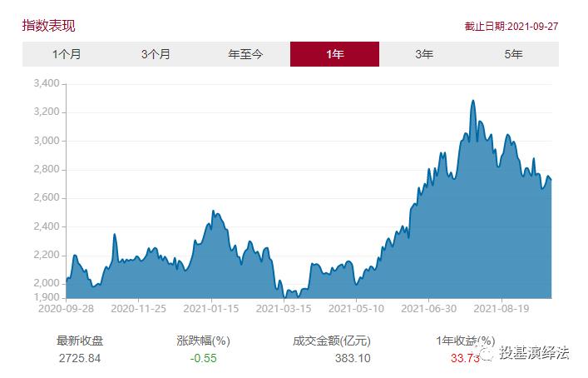Image resolution: width=588 pixels, height=378 pixels.
Task: Click the y-axis label 2,000
Action: click(47, 283)
